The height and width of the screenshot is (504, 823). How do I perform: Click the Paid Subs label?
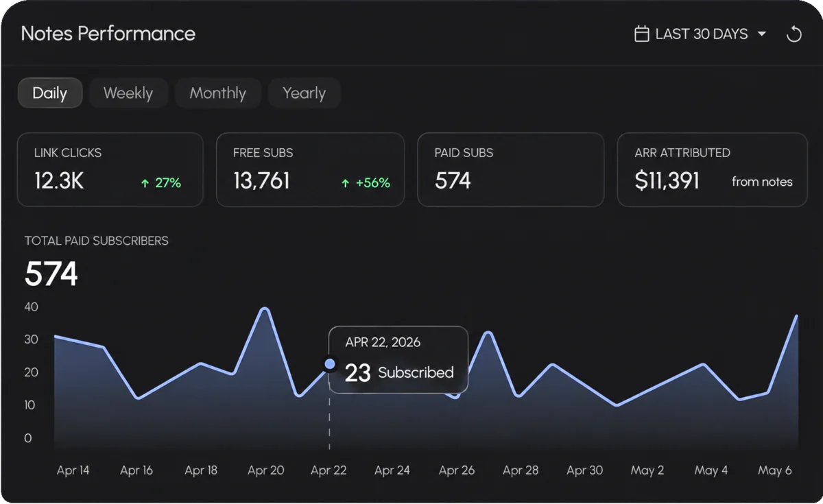click(x=464, y=153)
